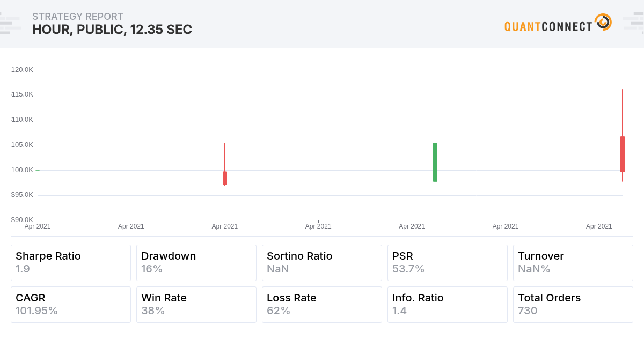This screenshot has height=339, width=644.
Task: Click the 100.0K y-axis label
Action: [x=22, y=170]
